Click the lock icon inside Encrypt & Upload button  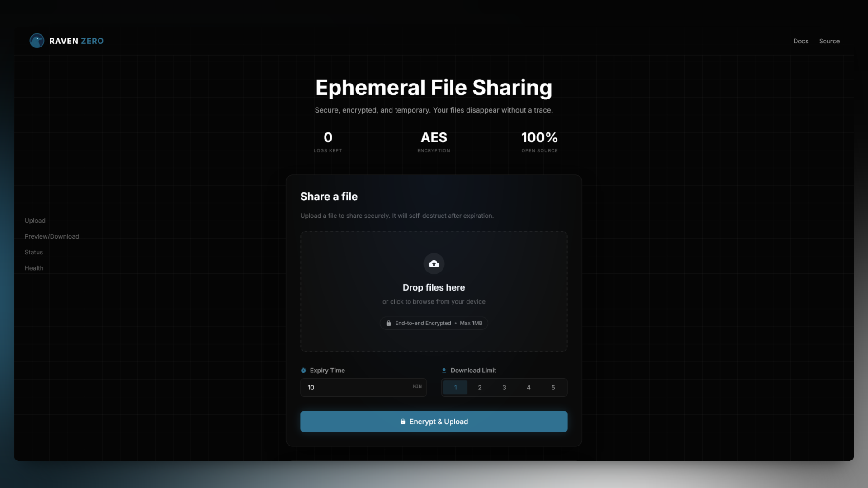point(402,422)
